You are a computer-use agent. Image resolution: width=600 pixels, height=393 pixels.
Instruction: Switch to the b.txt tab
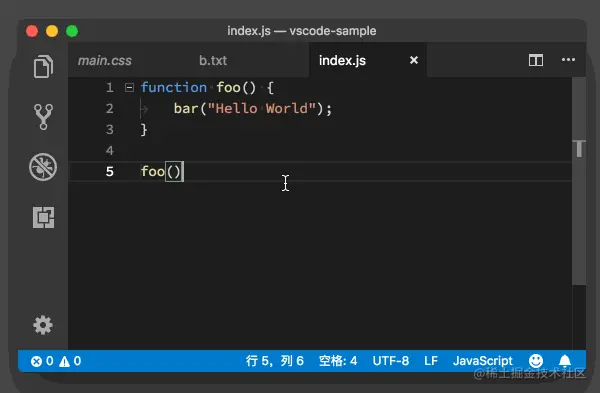tap(213, 60)
